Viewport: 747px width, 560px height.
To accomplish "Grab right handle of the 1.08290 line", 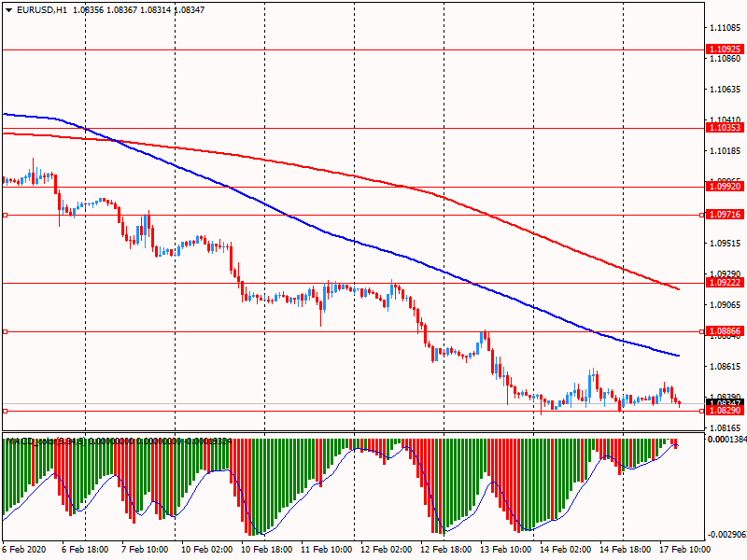I will coord(701,411).
